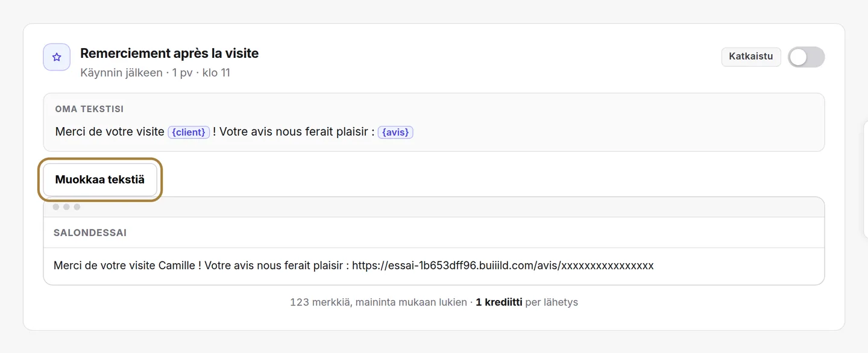Click the SALONDESSAI sender name

pos(90,233)
